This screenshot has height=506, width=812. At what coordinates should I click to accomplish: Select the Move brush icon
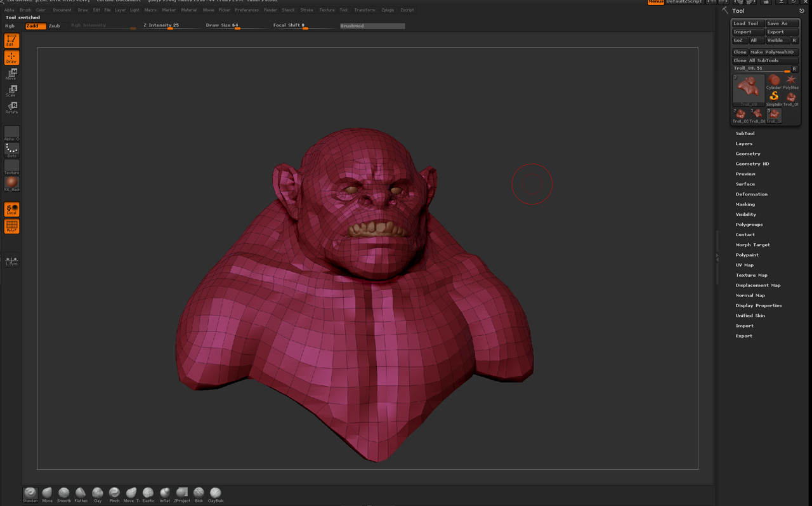point(47,495)
